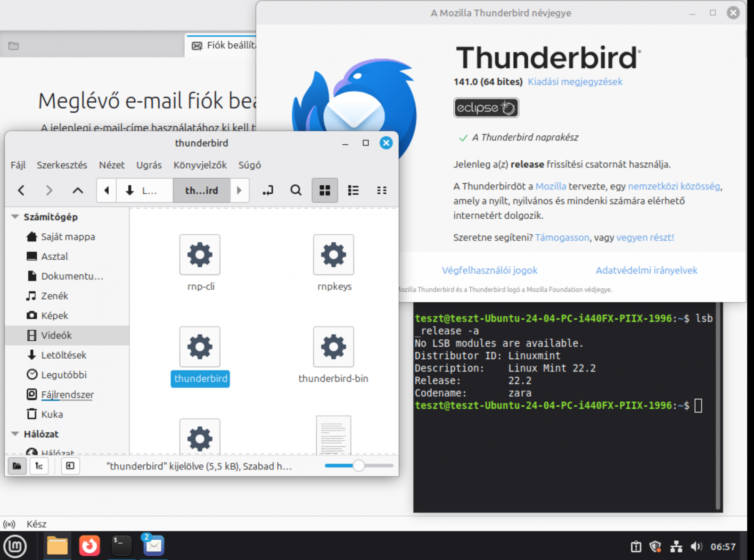Select the text document thumbnail
The height and width of the screenshot is (560, 754).
coord(334,435)
